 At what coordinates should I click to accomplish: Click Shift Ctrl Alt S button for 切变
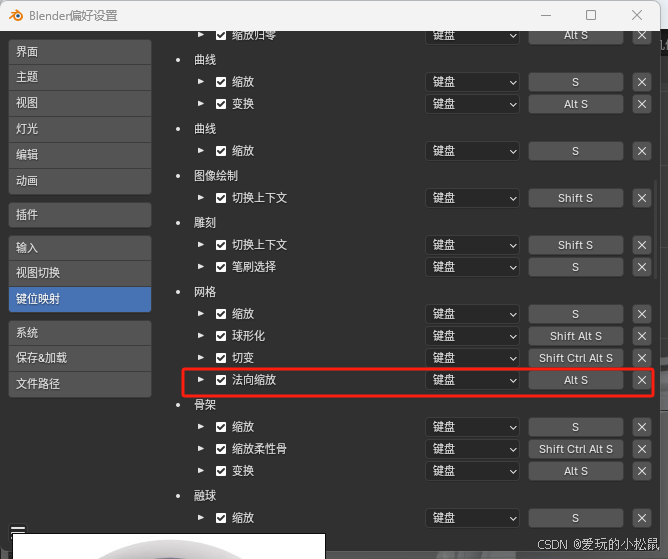click(x=576, y=358)
